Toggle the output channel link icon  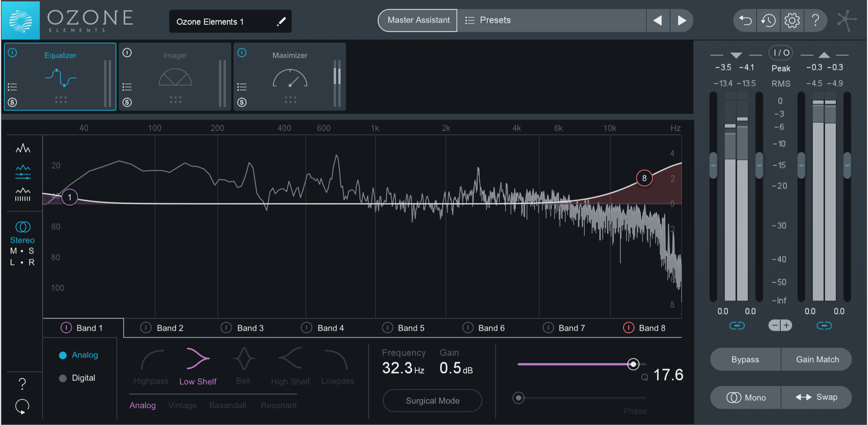coord(824,326)
